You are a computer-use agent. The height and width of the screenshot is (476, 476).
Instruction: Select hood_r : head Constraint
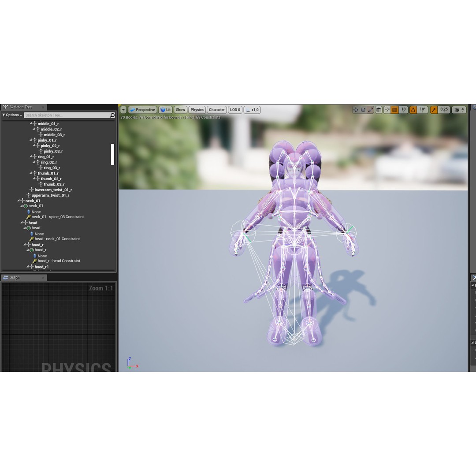click(x=56, y=261)
